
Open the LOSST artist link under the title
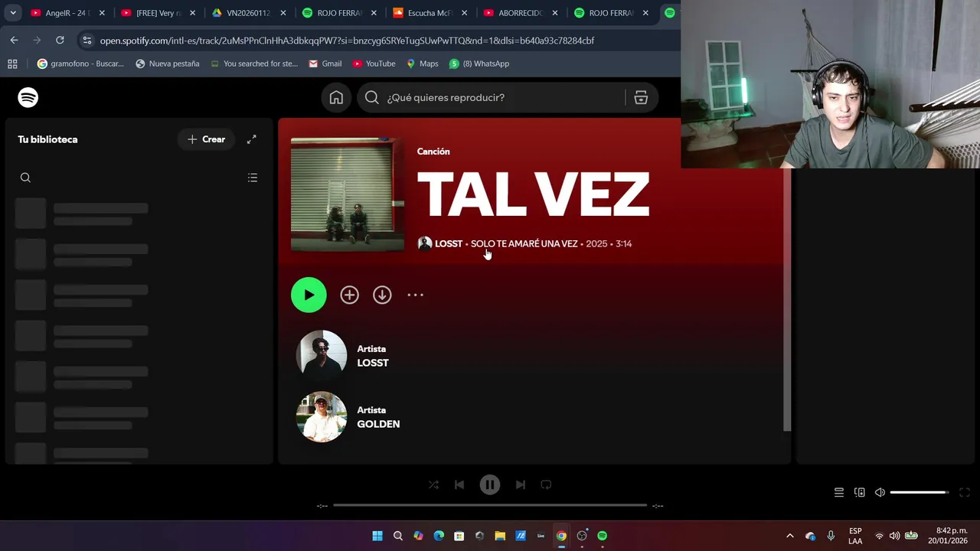449,243
